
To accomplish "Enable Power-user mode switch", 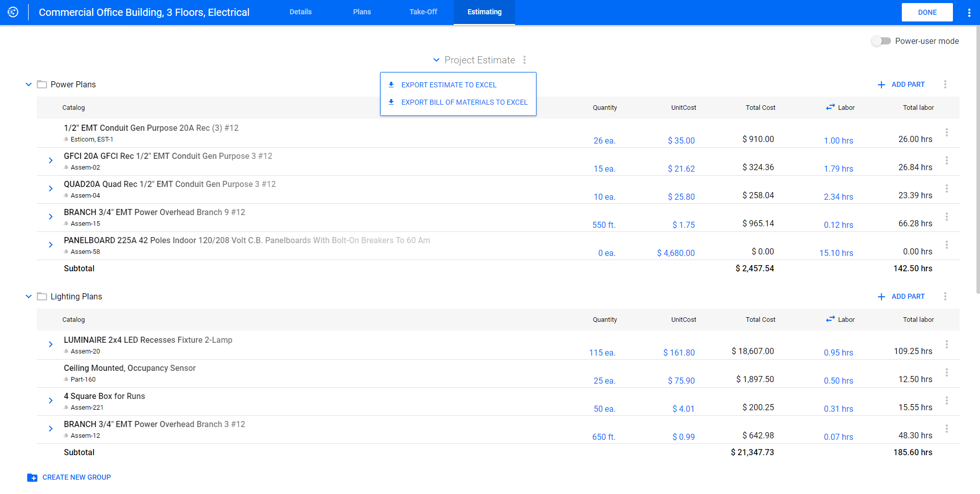I will 881,41.
